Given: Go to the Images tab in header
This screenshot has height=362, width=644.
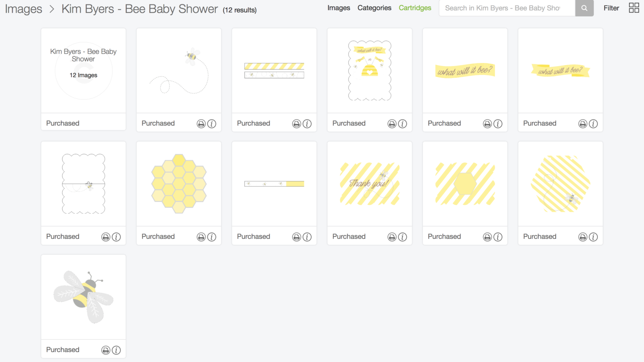Looking at the screenshot, I should click(339, 8).
